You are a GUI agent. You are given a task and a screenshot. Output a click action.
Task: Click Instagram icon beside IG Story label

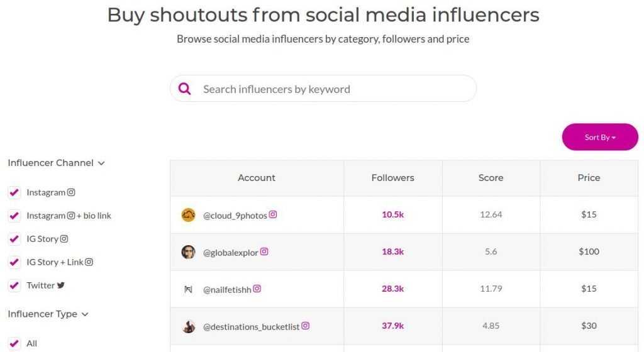coord(64,239)
